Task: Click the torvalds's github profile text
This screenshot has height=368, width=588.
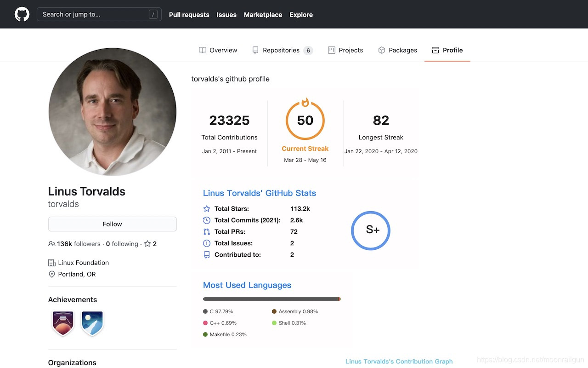Action: (x=231, y=79)
